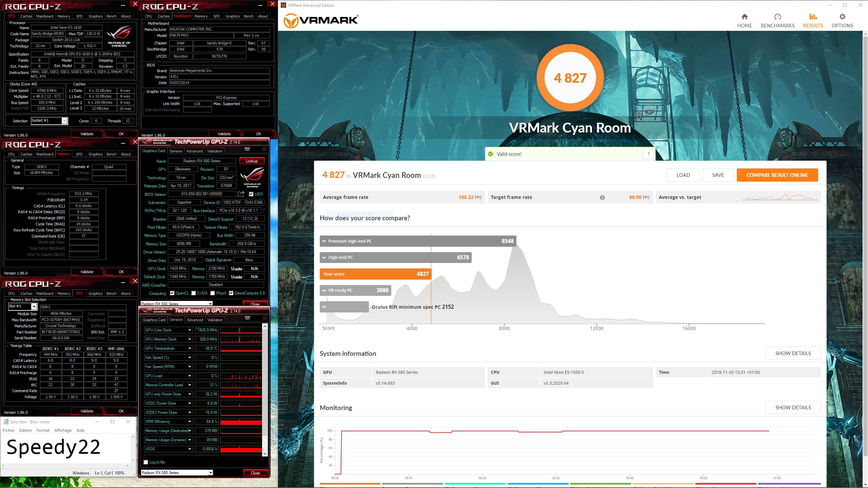This screenshot has height=488, width=868.
Task: Open VRMark Benchmarks section
Action: [x=777, y=21]
